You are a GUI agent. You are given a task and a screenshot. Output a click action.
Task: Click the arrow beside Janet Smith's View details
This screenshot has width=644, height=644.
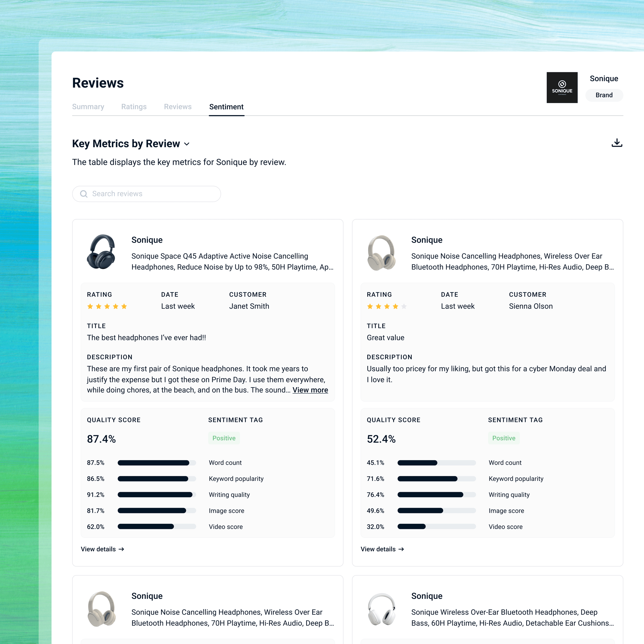[x=121, y=549]
